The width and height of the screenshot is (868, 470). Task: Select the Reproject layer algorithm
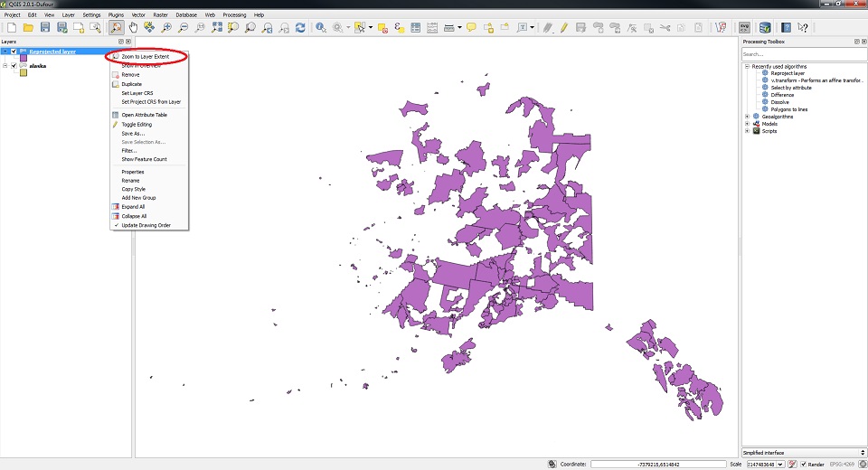(x=788, y=73)
